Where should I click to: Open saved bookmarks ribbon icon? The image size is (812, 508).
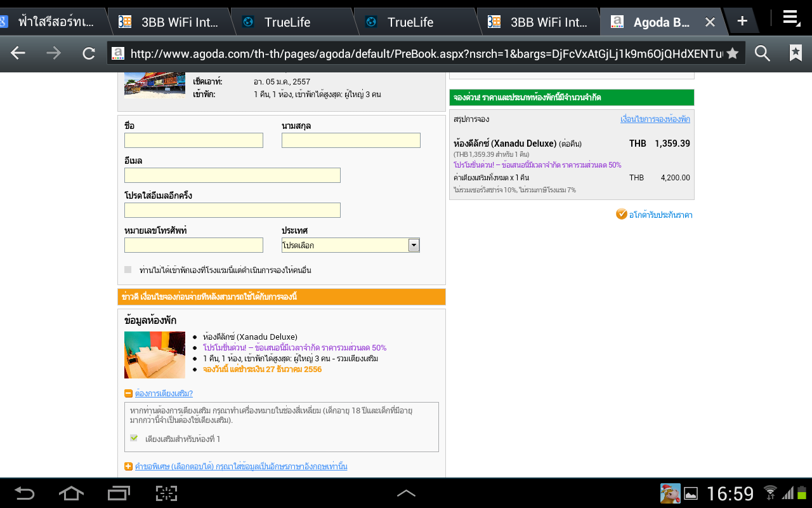coord(796,53)
